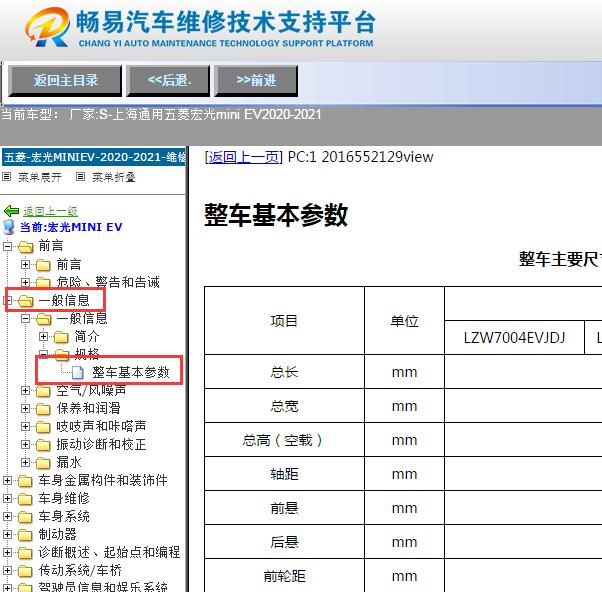Click the 前悬 table cell
The height and width of the screenshot is (592, 602).
284,508
